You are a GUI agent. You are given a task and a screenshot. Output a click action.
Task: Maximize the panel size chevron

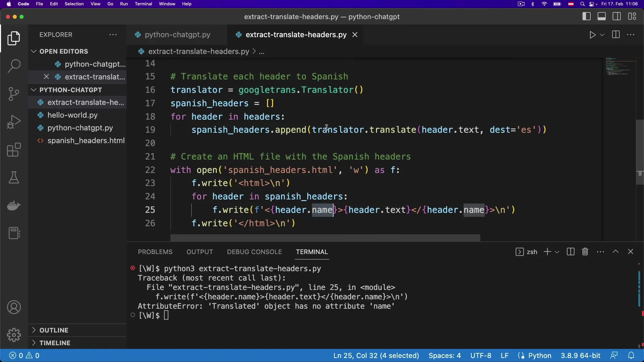point(616,251)
